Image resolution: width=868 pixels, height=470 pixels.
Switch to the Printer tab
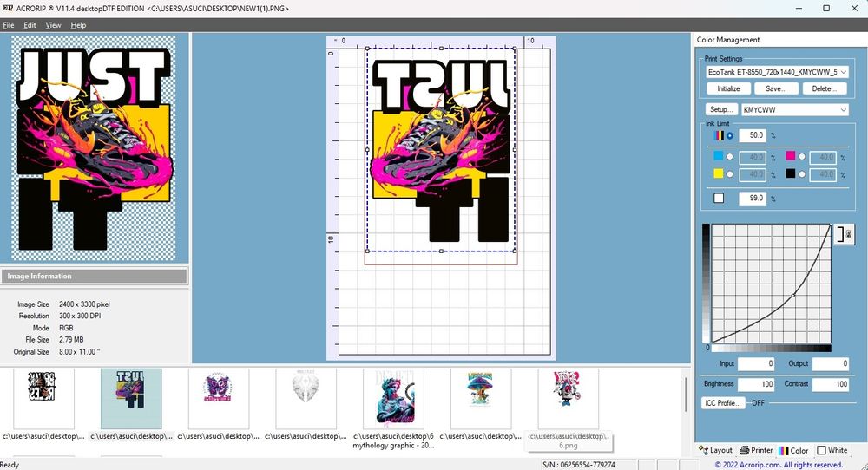pyautogui.click(x=756, y=450)
